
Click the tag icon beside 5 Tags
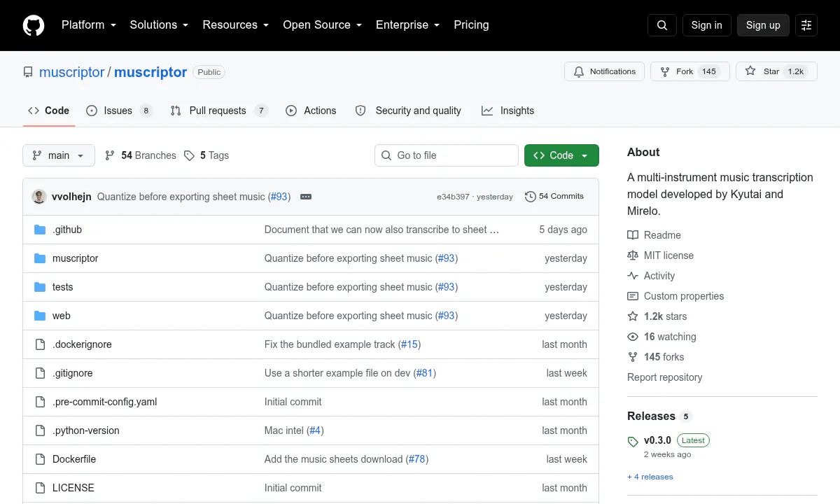[x=189, y=155]
